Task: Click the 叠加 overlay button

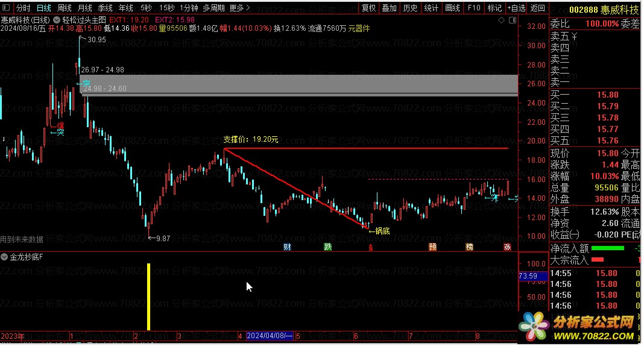Action: [390, 8]
